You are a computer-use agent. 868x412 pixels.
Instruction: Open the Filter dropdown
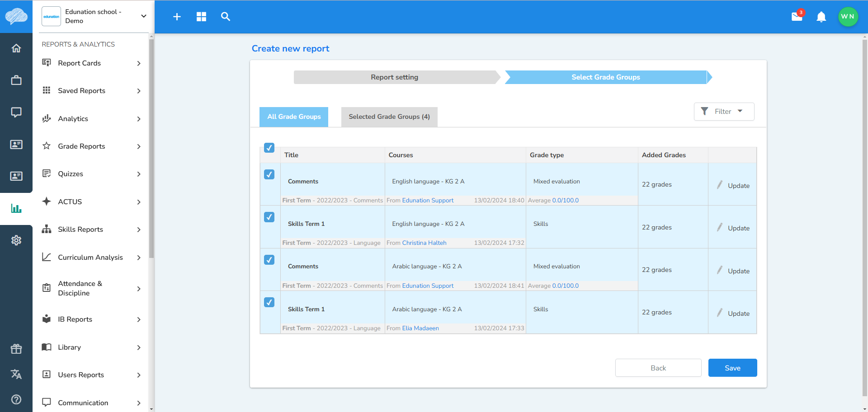tap(724, 112)
